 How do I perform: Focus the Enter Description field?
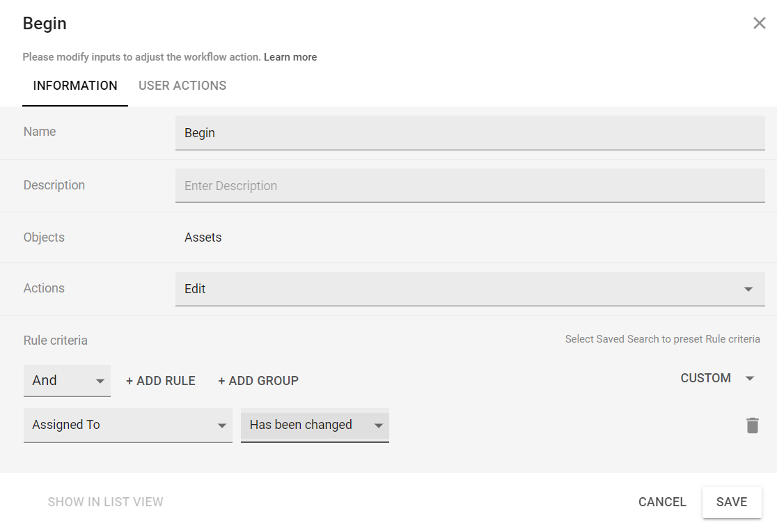tap(470, 186)
